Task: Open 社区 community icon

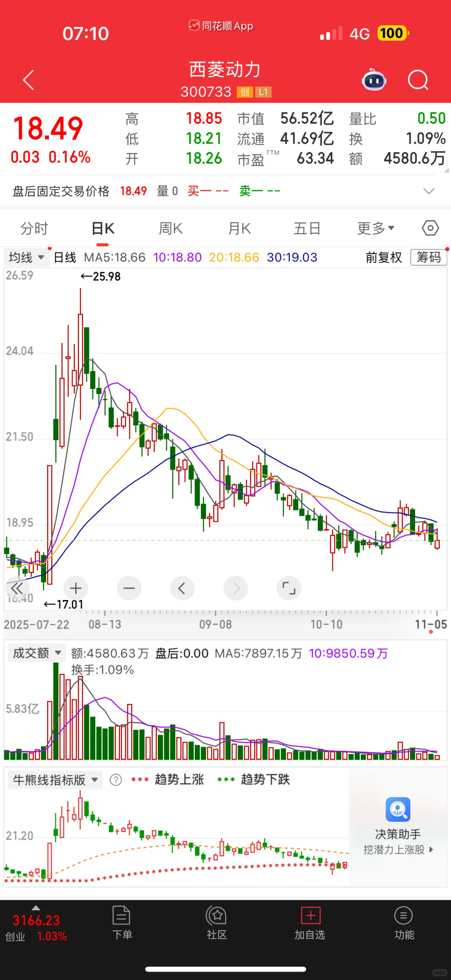Action: click(x=216, y=915)
